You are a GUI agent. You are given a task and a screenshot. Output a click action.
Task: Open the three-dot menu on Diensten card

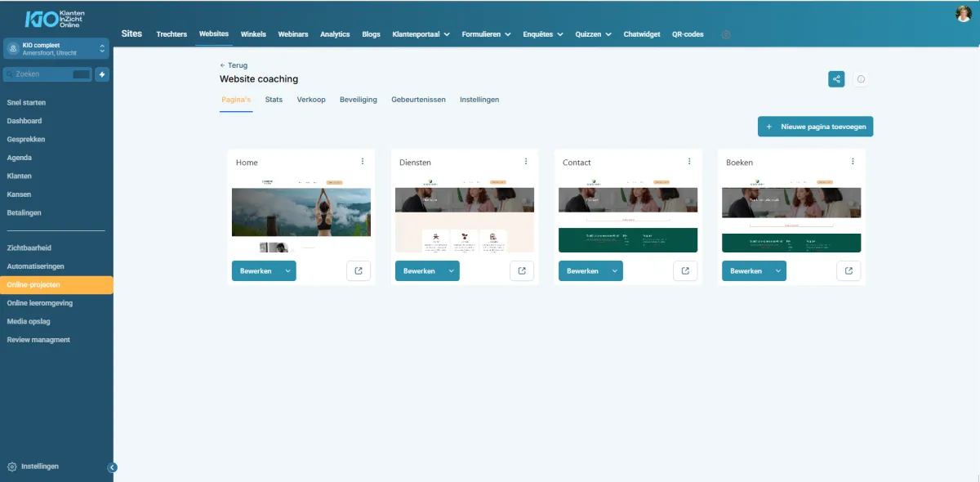point(526,162)
